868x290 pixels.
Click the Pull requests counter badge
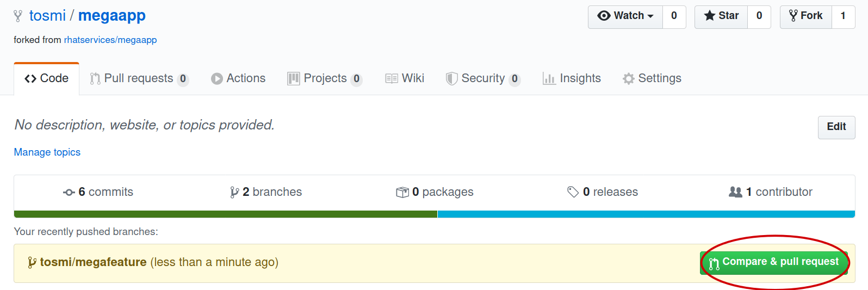point(183,79)
